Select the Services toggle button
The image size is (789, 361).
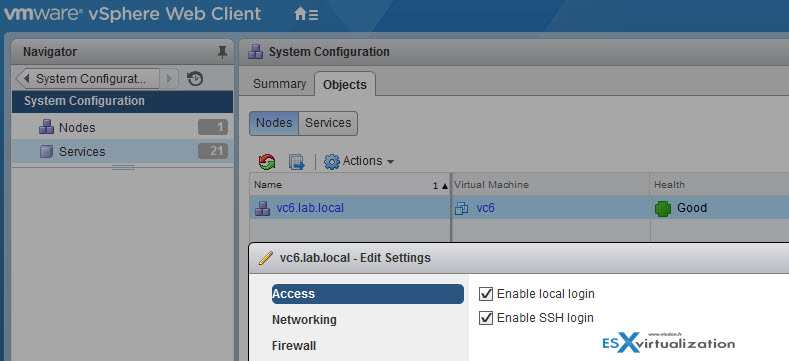[328, 123]
